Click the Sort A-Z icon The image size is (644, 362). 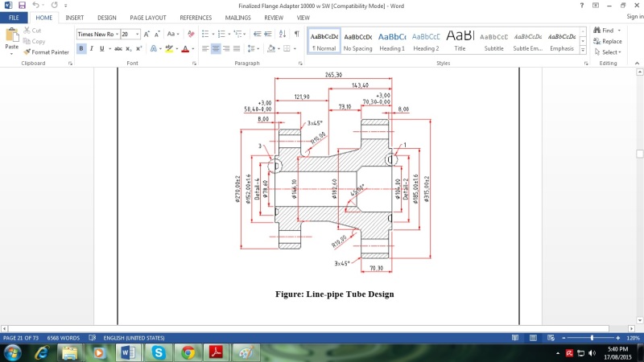pyautogui.click(x=283, y=34)
